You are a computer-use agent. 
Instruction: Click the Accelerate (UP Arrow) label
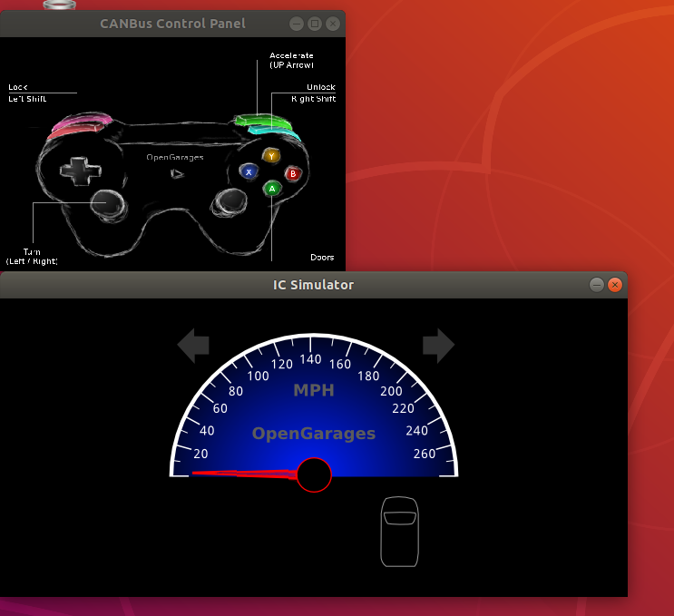click(x=291, y=60)
